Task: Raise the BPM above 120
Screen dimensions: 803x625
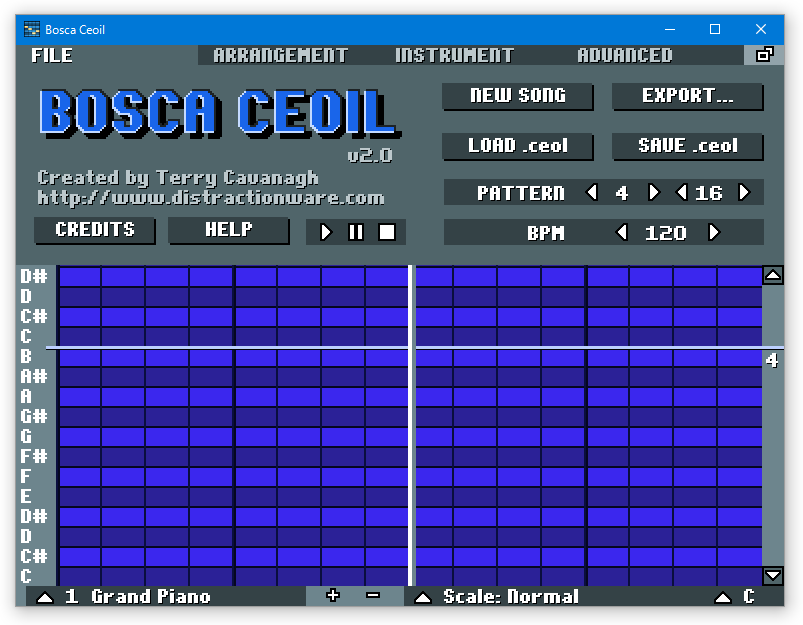Action: tap(714, 232)
